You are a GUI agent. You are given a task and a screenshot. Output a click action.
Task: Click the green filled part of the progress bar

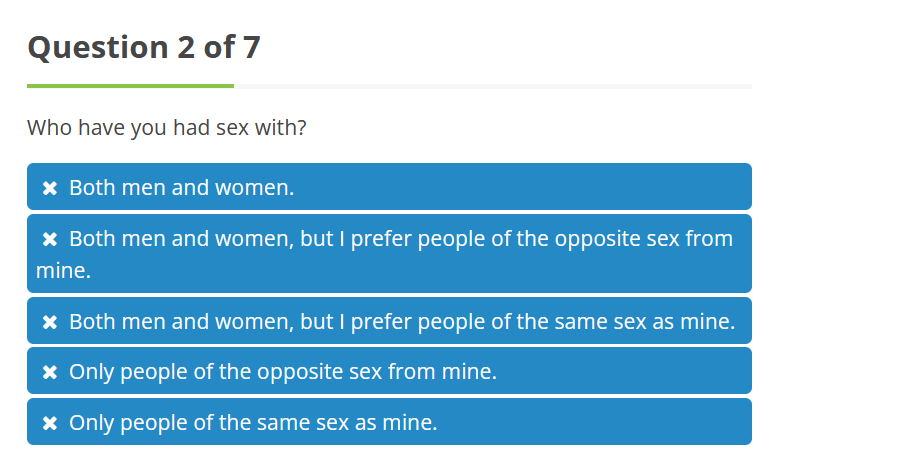click(x=130, y=86)
